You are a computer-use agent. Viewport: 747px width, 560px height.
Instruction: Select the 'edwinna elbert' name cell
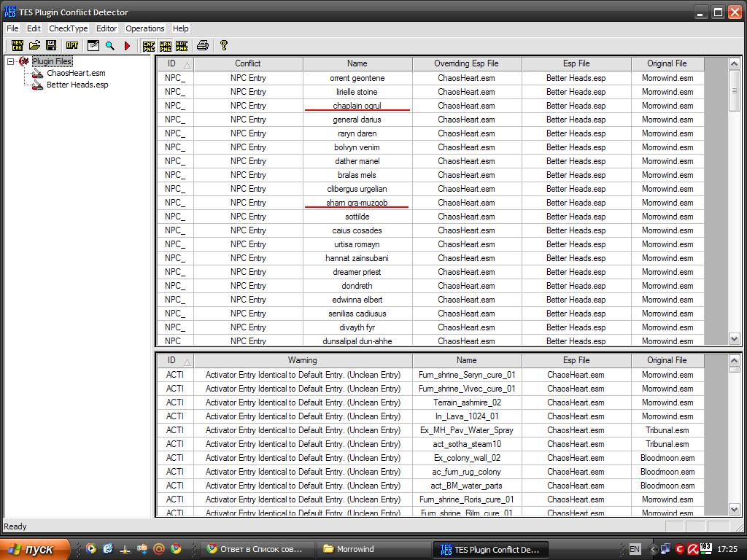click(357, 300)
